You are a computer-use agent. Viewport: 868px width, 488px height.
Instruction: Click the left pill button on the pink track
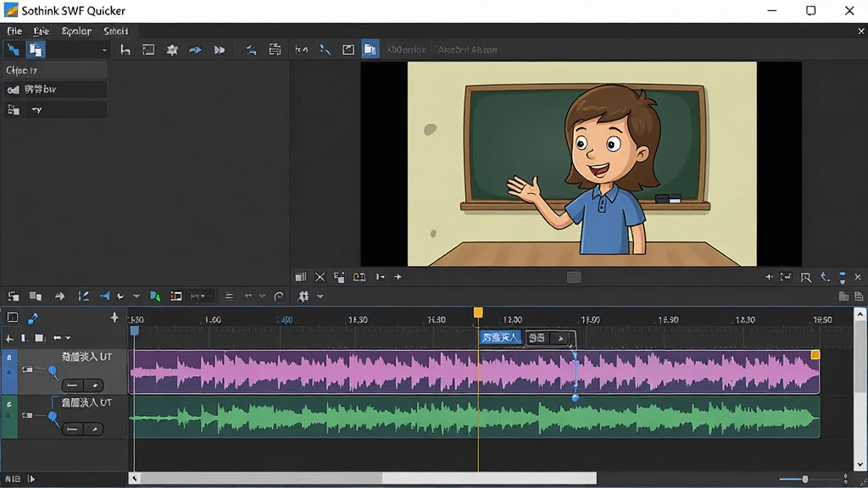(x=72, y=385)
